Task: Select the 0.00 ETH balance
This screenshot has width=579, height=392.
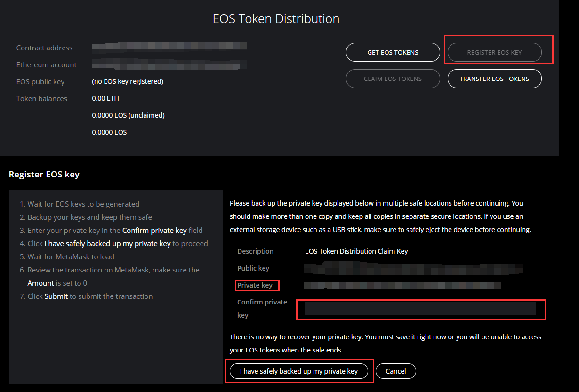Action: pyautogui.click(x=105, y=98)
